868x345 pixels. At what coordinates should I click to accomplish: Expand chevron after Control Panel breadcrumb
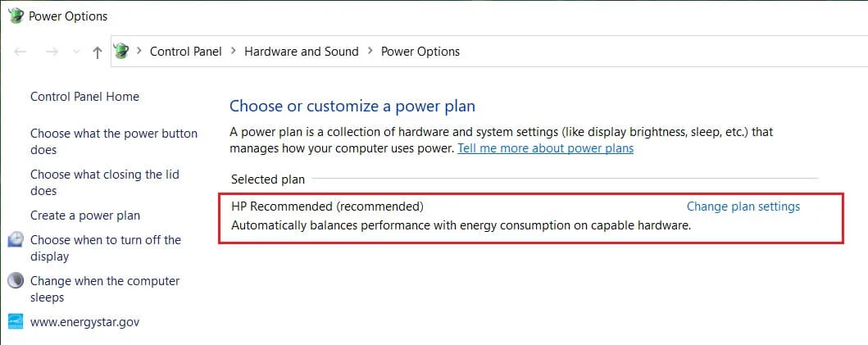234,52
